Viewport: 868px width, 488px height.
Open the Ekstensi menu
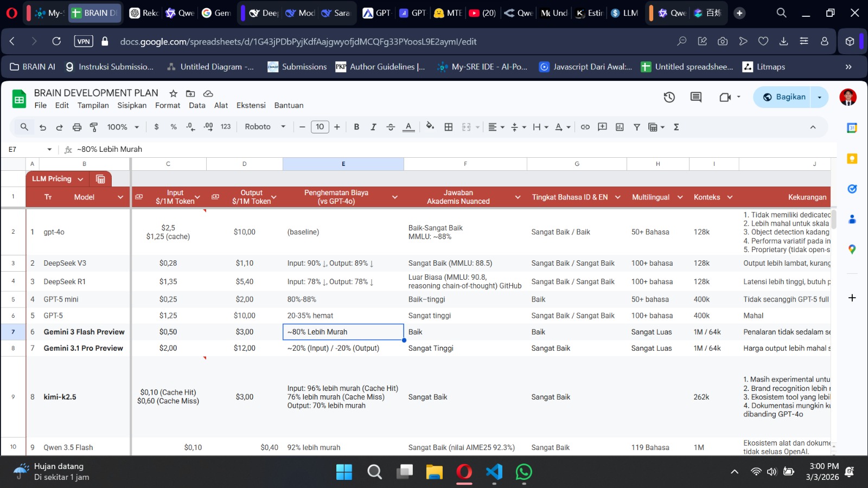point(251,105)
